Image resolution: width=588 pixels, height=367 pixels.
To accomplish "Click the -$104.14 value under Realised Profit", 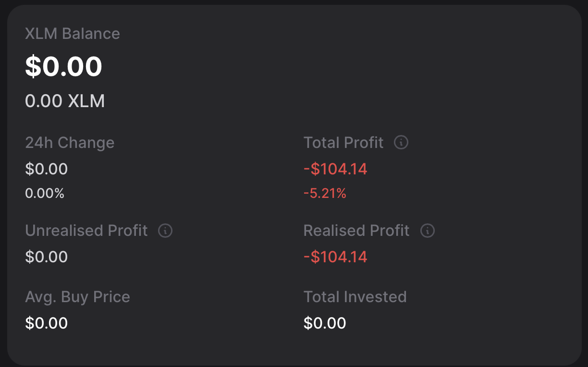I will pos(335,257).
